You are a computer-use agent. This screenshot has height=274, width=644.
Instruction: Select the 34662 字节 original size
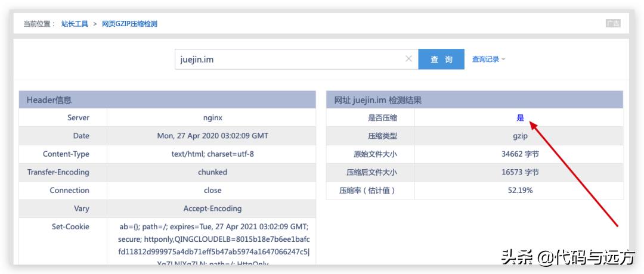pyautogui.click(x=520, y=154)
